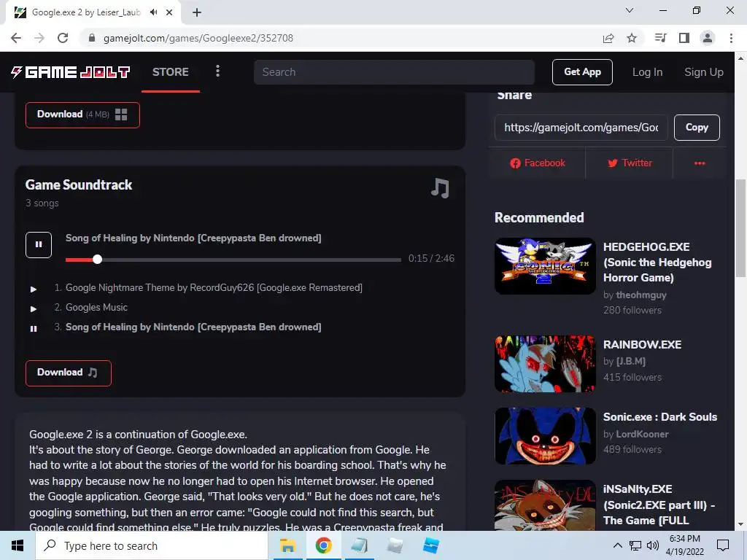Select the share URL text field
The image size is (747, 560).
tap(581, 128)
